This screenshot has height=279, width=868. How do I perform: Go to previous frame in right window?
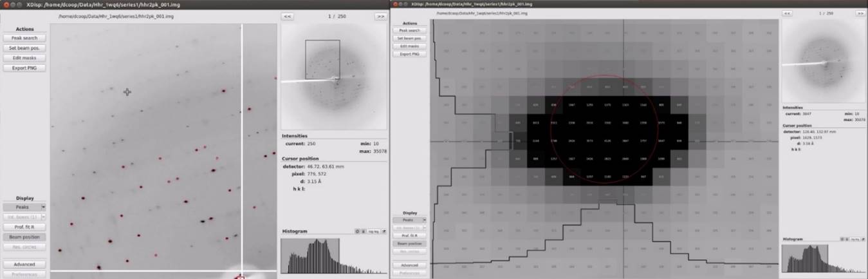(787, 13)
